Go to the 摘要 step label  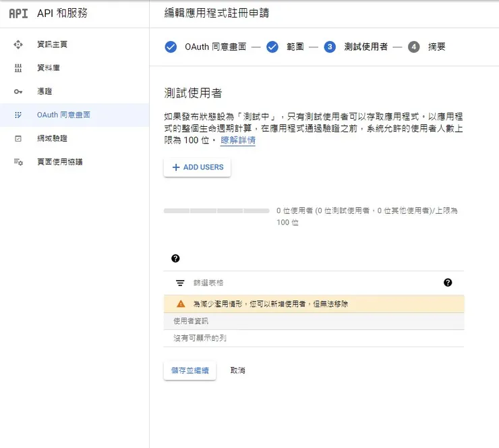coord(437,47)
